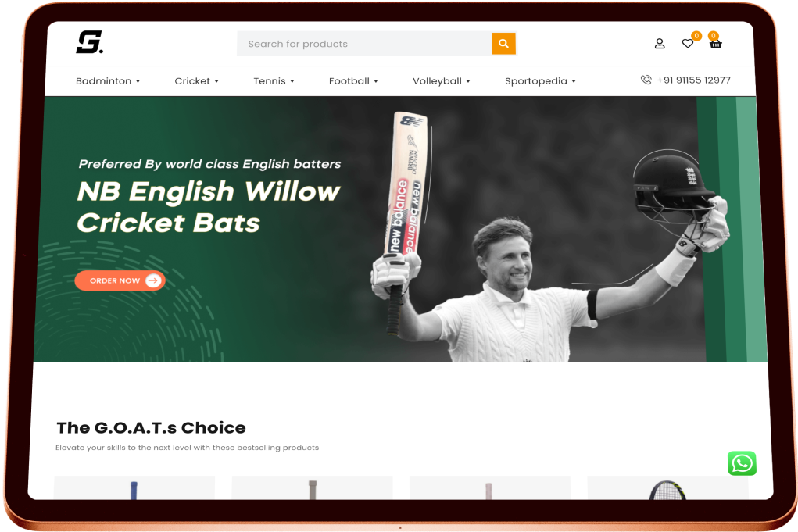Open the green WhatsApp chat icon

tap(742, 463)
